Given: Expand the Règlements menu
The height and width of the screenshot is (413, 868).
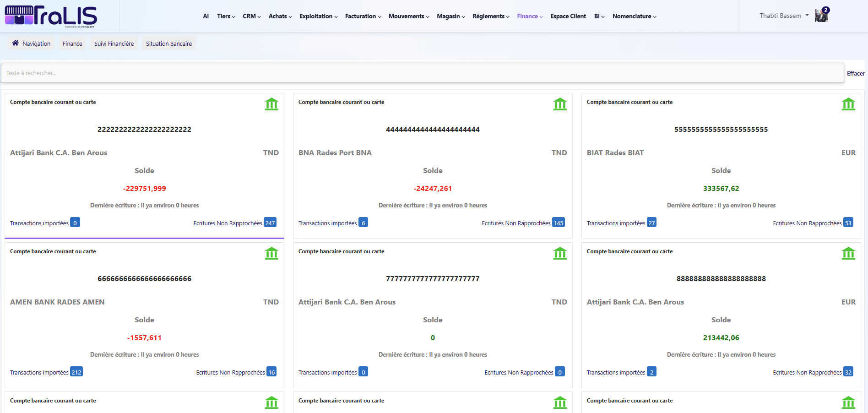Looking at the screenshot, I should 491,16.
